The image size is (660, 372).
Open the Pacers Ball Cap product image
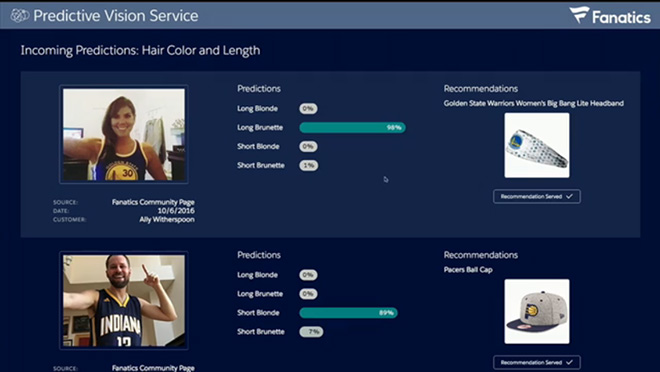pyautogui.click(x=537, y=311)
